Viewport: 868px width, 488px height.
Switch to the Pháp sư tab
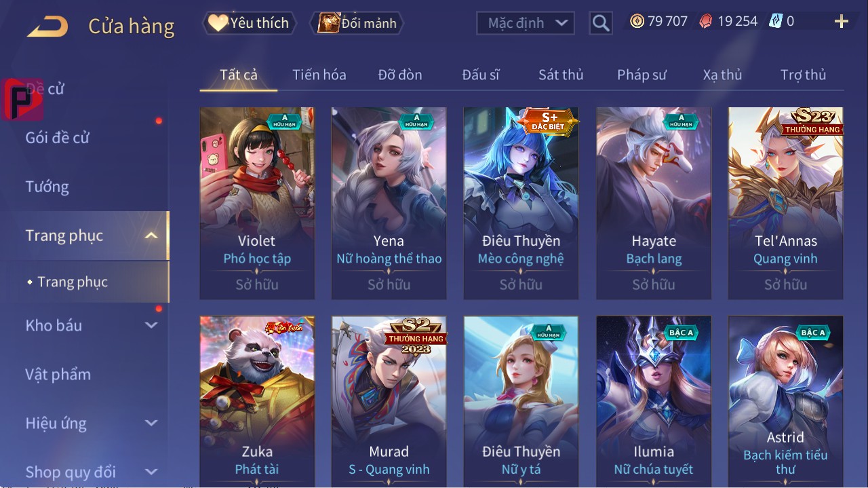tap(642, 75)
